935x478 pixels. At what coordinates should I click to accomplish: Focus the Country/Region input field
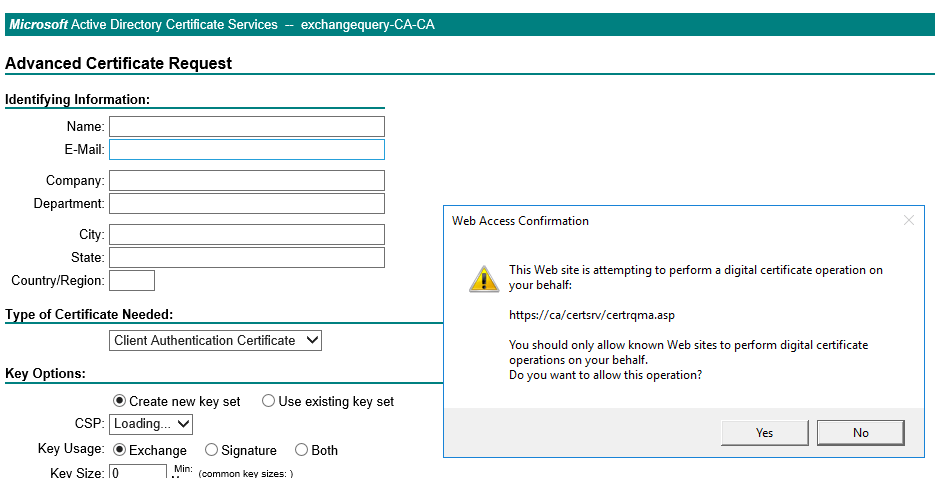[132, 281]
